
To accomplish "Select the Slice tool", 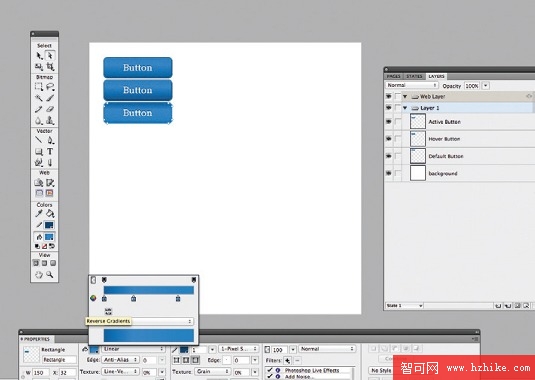I will tap(50, 182).
